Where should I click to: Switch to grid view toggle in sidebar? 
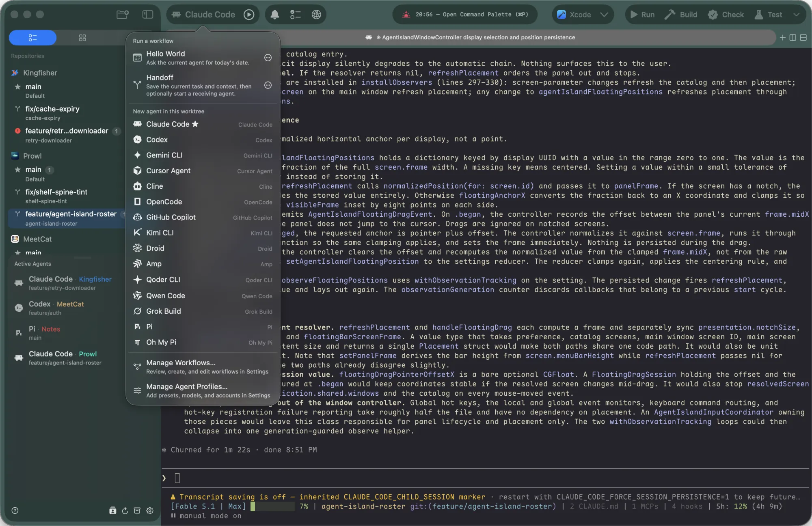tap(82, 38)
